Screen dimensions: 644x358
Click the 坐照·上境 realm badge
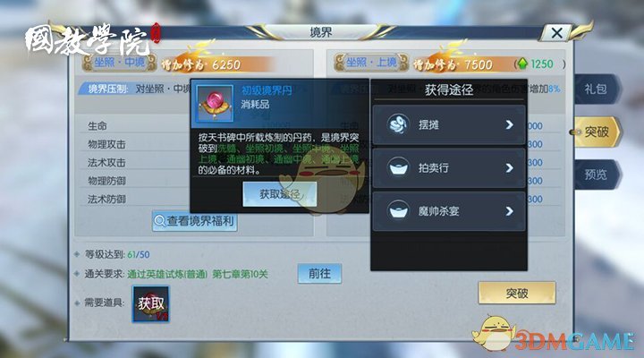[x=371, y=63]
